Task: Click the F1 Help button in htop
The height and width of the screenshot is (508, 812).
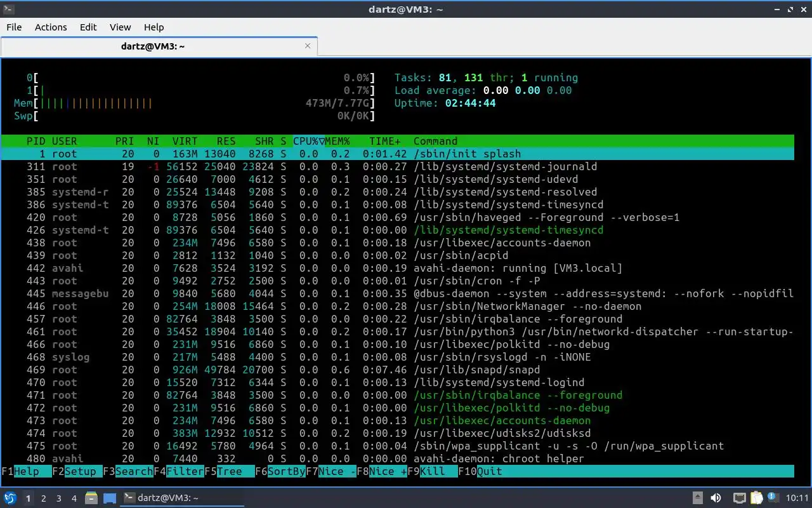Action: [x=27, y=471]
